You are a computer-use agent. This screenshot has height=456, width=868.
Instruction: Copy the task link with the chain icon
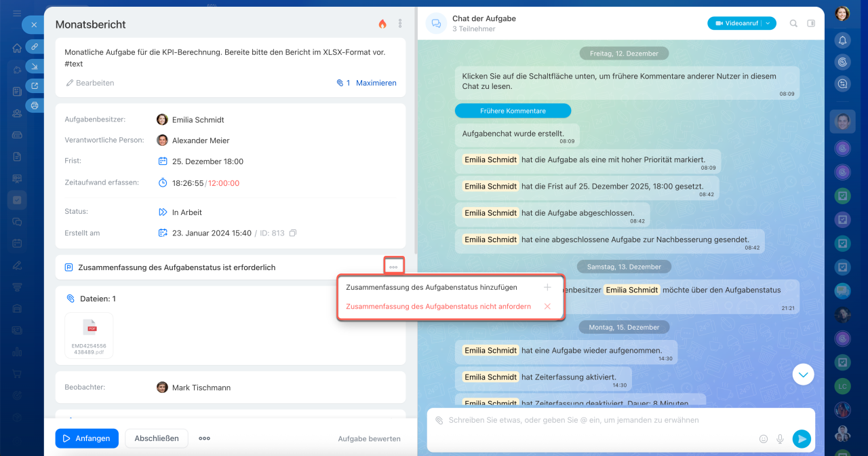[35, 46]
